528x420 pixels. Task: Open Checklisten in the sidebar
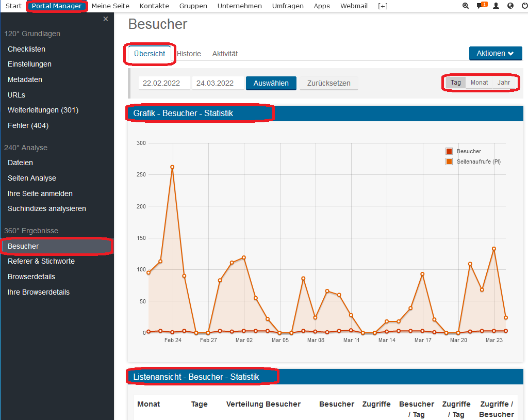click(27, 49)
